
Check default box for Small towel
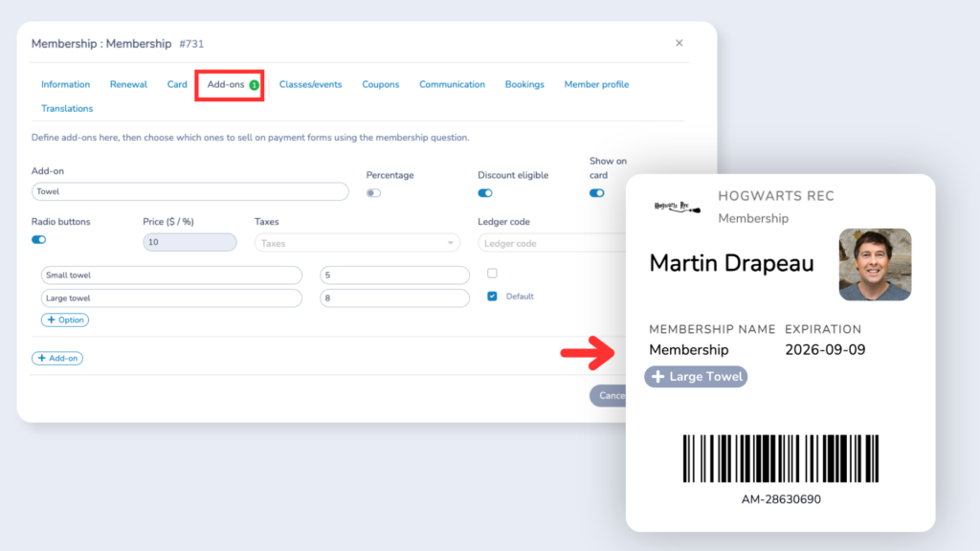[x=493, y=273]
